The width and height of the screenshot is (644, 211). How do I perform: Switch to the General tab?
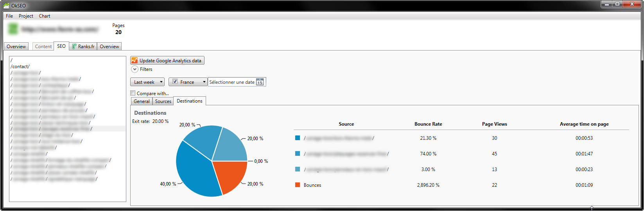[142, 101]
